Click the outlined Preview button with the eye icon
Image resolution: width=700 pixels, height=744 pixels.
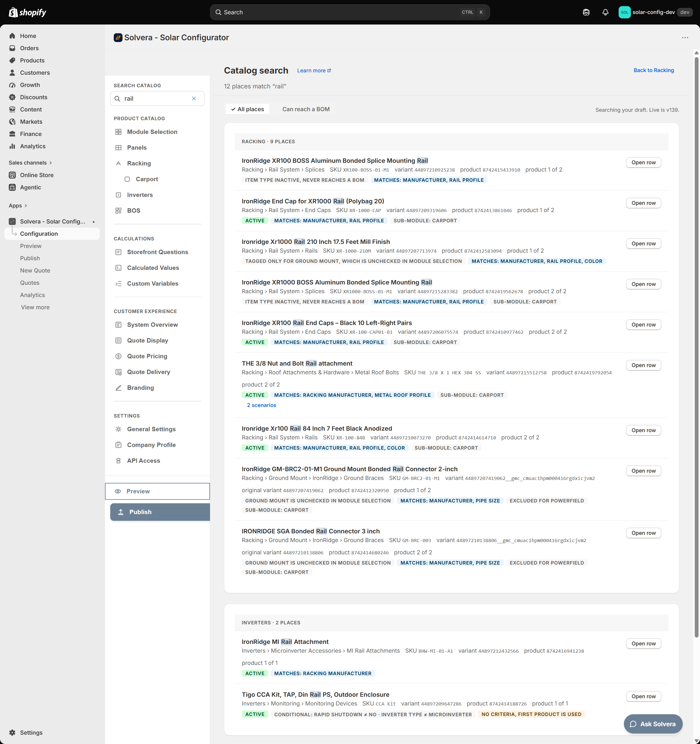(157, 491)
